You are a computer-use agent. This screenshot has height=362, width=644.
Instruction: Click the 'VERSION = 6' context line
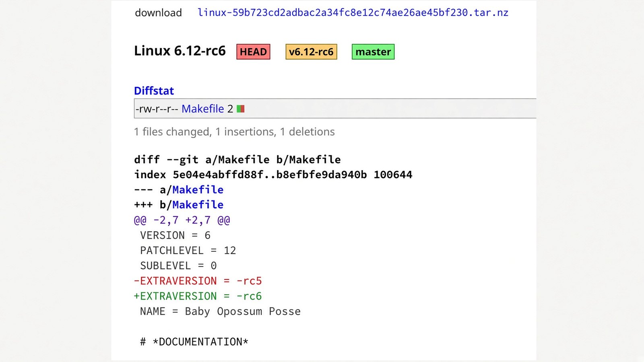coord(175,235)
